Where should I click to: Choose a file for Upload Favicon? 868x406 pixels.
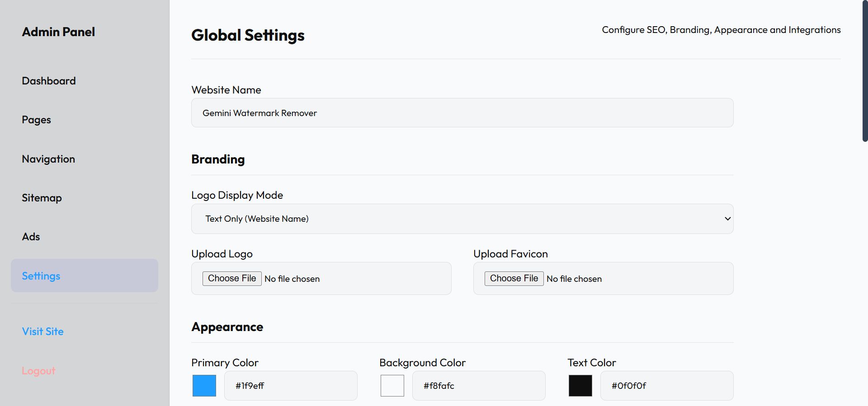(514, 279)
